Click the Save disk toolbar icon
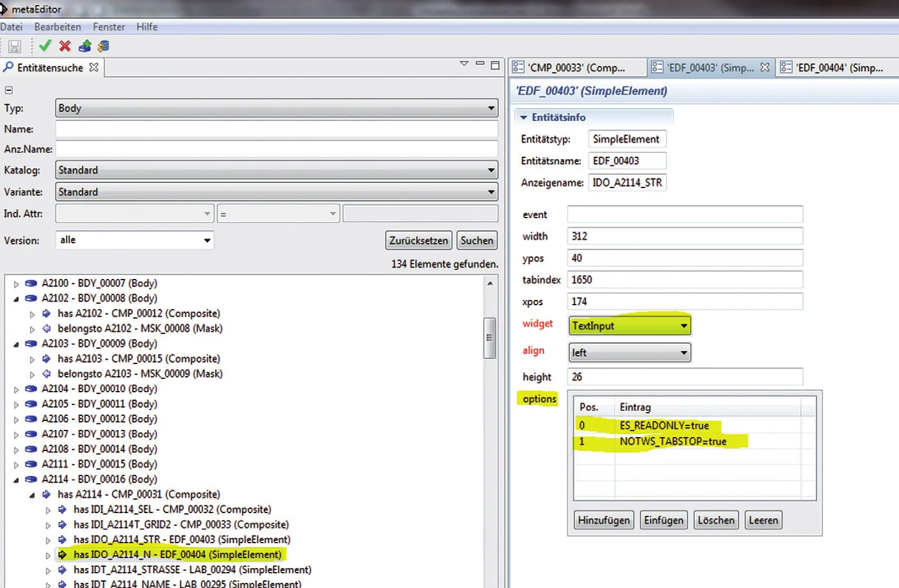Viewport: 899px width, 588px height. tap(15, 46)
